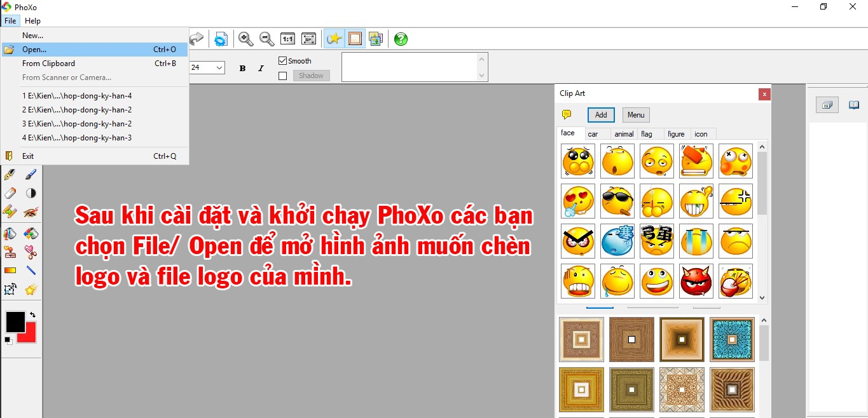The image size is (868, 418).
Task: Select the fountain pen tool
Action: (10, 174)
